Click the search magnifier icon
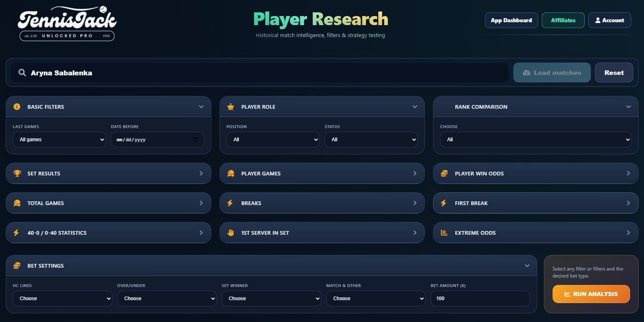 [x=22, y=73]
